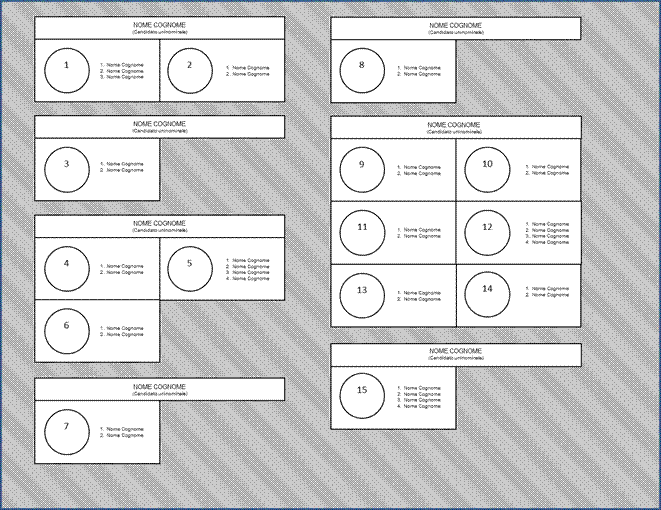Pick the circle numbered 13
Image resolution: width=661 pixels, height=510 pixels.
tap(362, 295)
